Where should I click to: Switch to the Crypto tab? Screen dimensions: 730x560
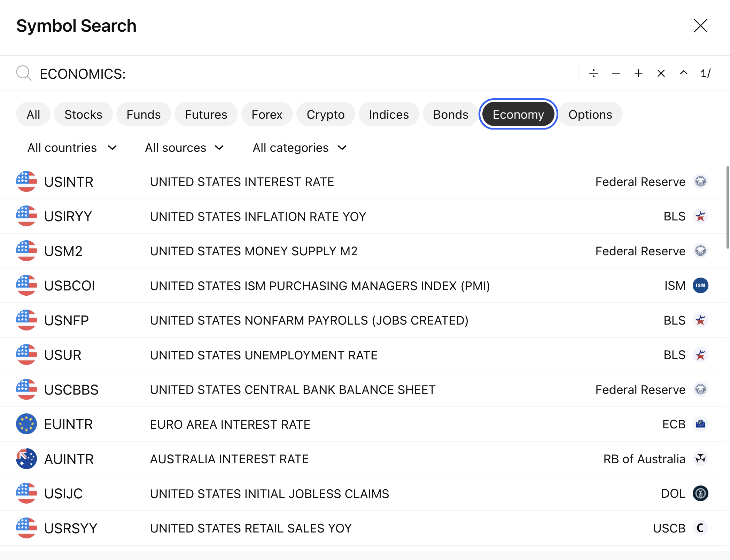[325, 114]
